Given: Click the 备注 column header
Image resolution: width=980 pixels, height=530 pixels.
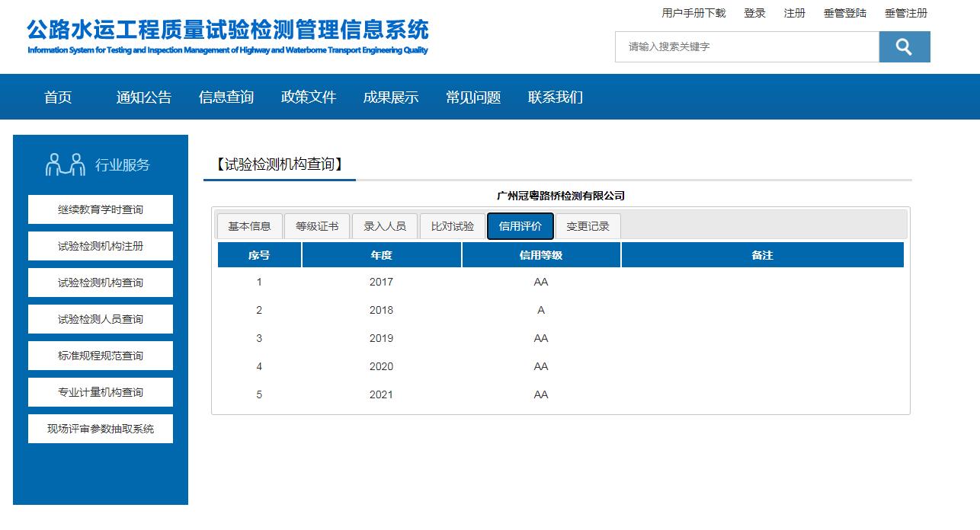Looking at the screenshot, I should point(763,255).
